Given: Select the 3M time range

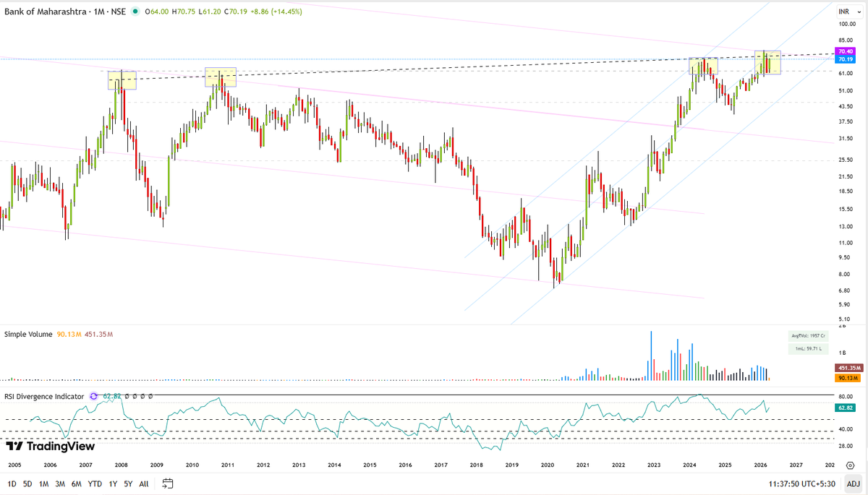Looking at the screenshot, I should click(x=60, y=483).
